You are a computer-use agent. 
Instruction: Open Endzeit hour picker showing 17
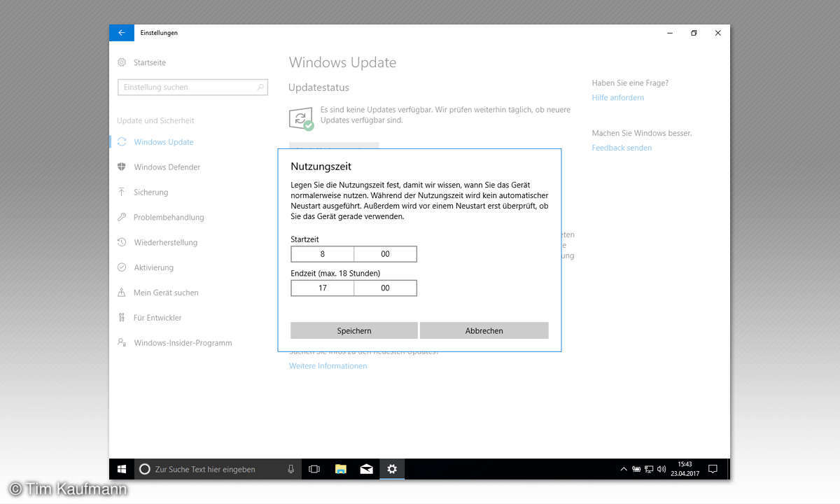pyautogui.click(x=323, y=288)
